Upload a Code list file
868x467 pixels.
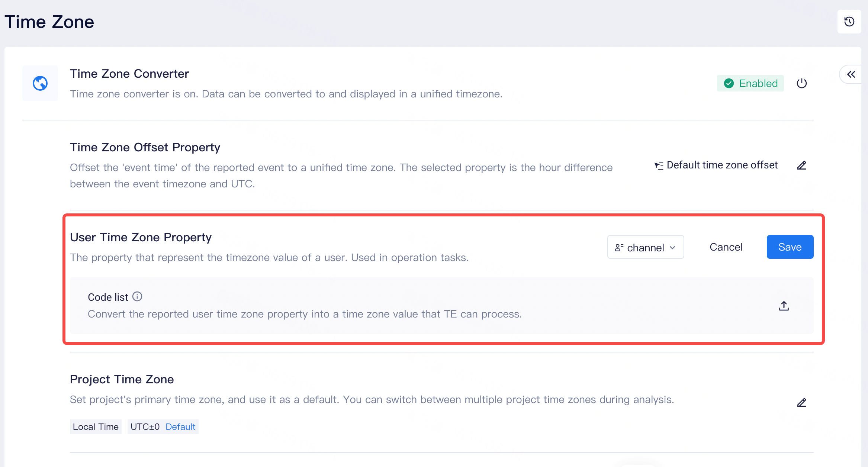[x=784, y=306]
